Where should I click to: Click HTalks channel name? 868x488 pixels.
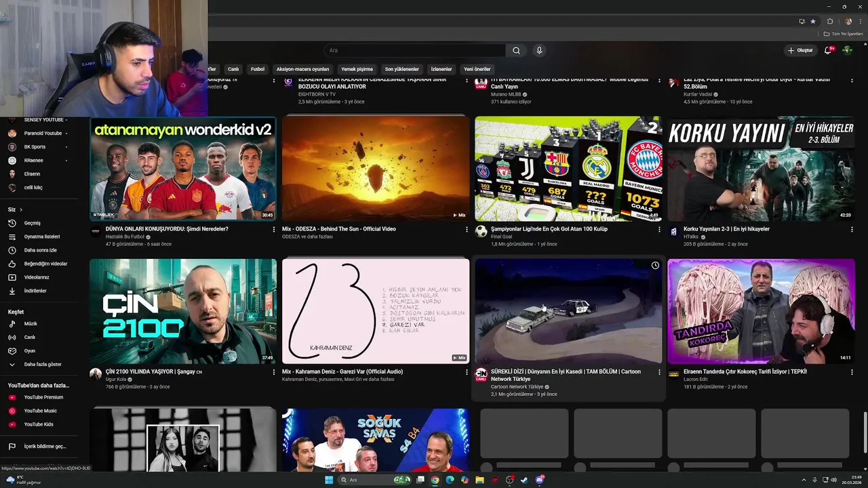pyautogui.click(x=691, y=237)
